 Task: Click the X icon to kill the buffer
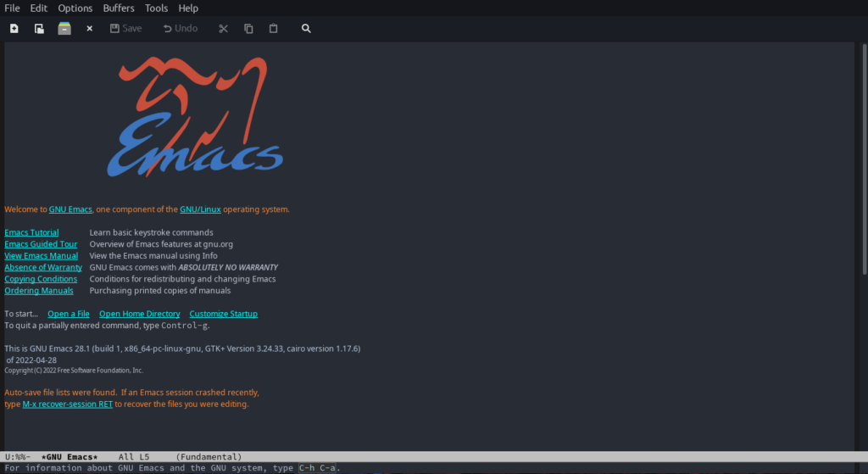click(x=89, y=28)
